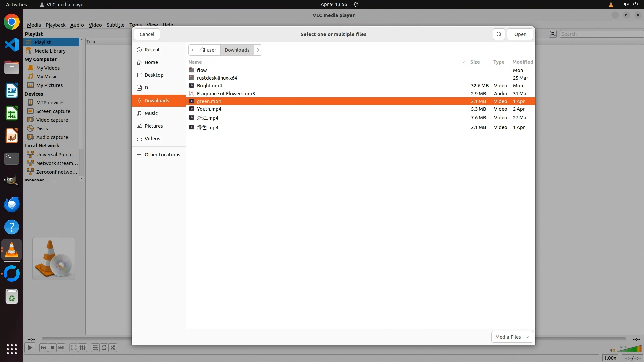Click the VLC cone tray icon

tap(611, 4)
